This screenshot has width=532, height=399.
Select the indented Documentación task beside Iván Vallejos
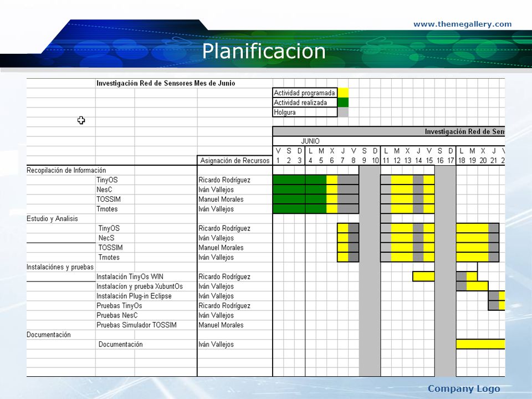120,344
